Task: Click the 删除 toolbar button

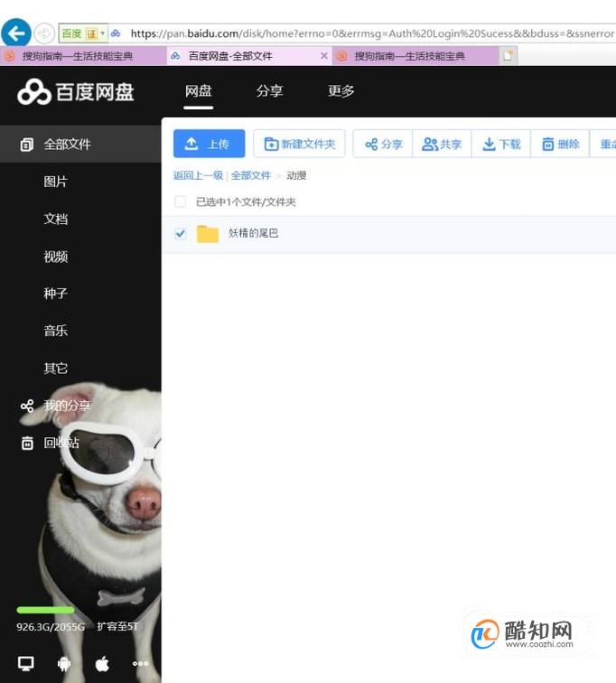Action: (560, 145)
